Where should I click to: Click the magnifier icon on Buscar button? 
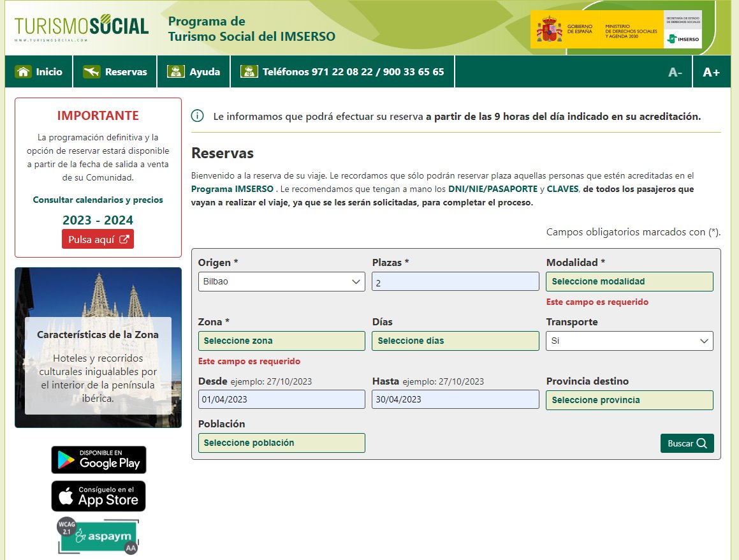(702, 443)
